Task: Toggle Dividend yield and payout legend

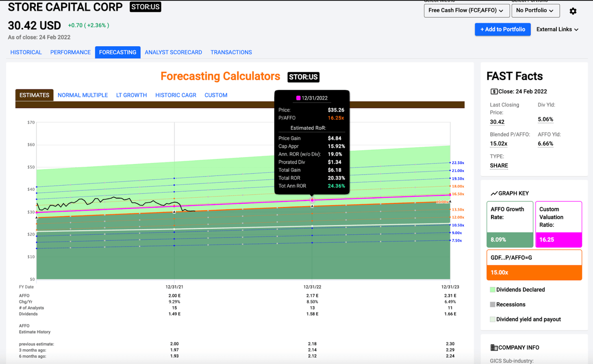Action: point(525,319)
